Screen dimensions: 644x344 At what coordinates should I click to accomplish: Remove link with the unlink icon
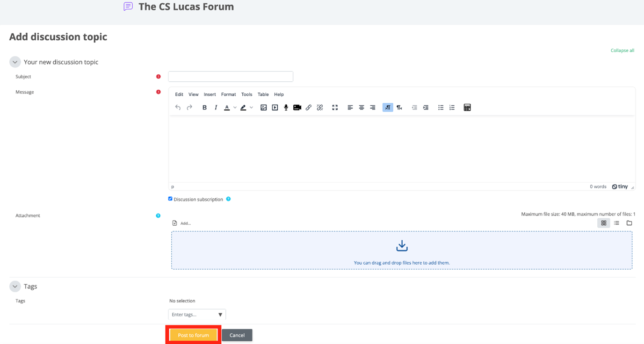(x=320, y=107)
